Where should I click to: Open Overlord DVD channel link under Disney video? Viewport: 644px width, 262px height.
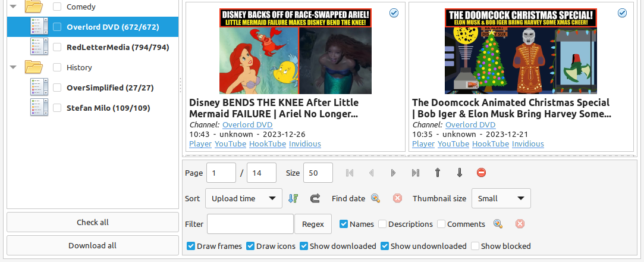pyautogui.click(x=247, y=124)
